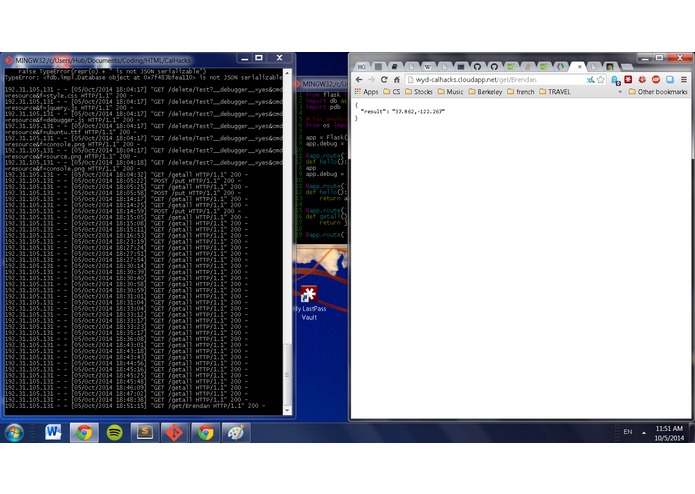
Task: Open My LastPass Vault desktop shortcut
Action: coord(309,303)
